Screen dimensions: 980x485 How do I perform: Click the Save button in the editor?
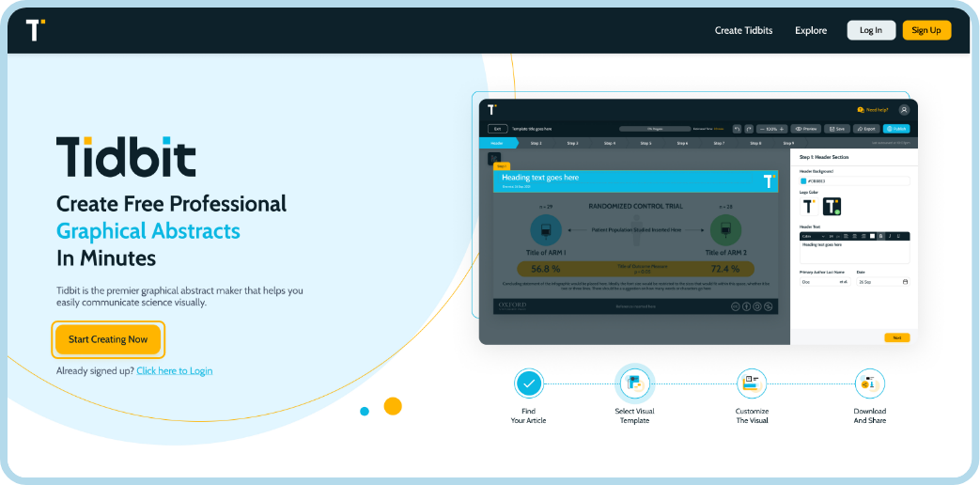pyautogui.click(x=837, y=129)
